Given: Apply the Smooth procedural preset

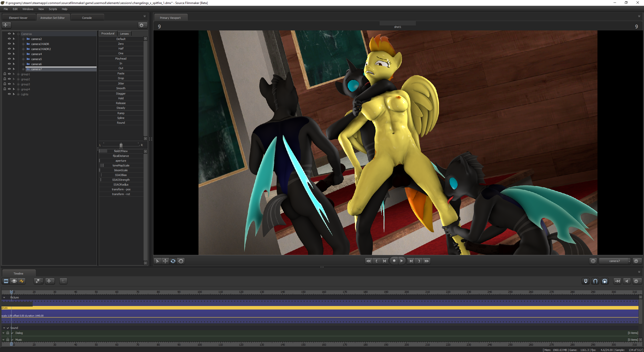Looking at the screenshot, I should pyautogui.click(x=121, y=88).
